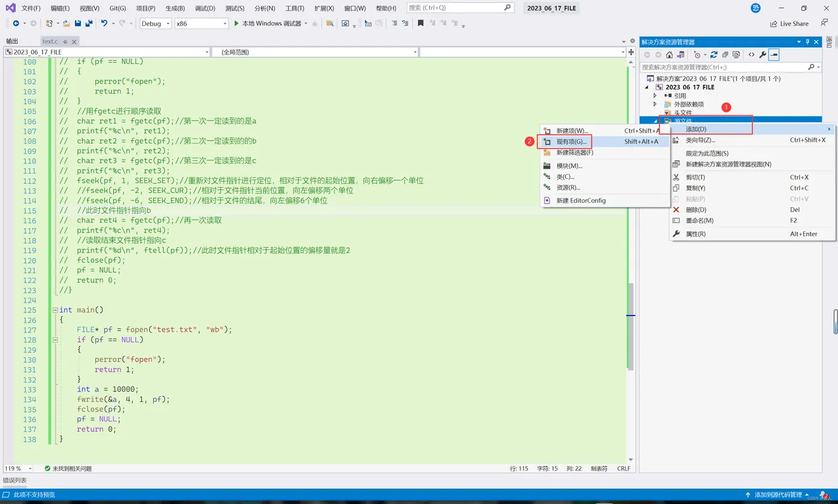Pin the text.c tab
This screenshot has height=504, width=838.
65,41
